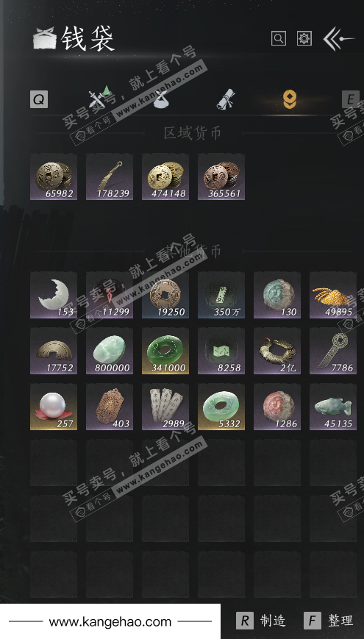Select the knife coin with 178239
Screen dimensions: 364x639
110,177
